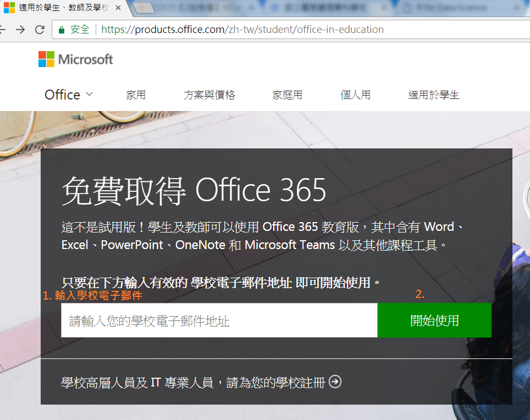Click the green secure padlock icon
The image size is (530, 420).
point(62,30)
